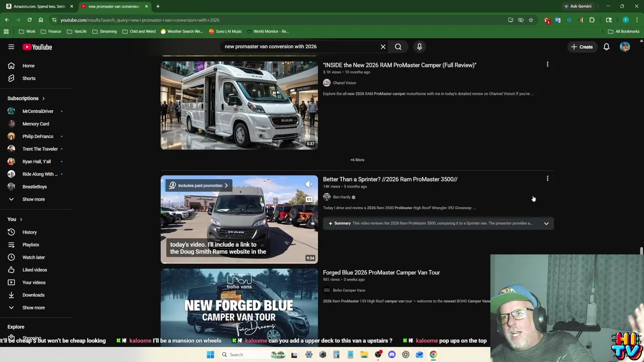This screenshot has height=362, width=644.
Task: Open the white RAM ProMaster camper thumbnail
Action: 239,106
